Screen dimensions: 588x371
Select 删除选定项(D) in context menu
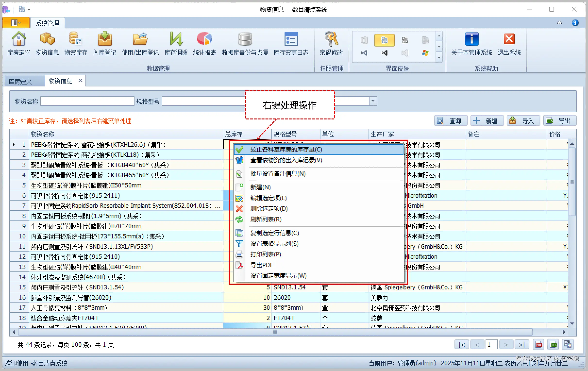[269, 209]
